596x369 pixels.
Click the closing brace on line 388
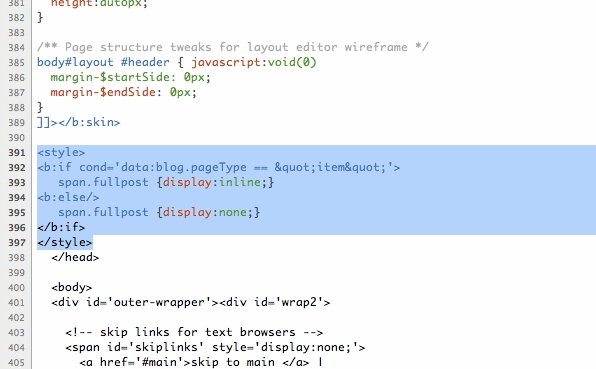(40, 107)
